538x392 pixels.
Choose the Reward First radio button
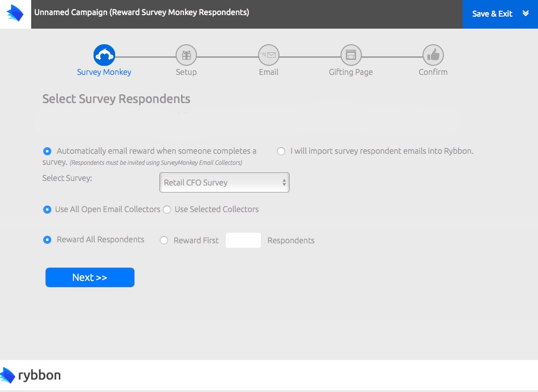(x=164, y=240)
